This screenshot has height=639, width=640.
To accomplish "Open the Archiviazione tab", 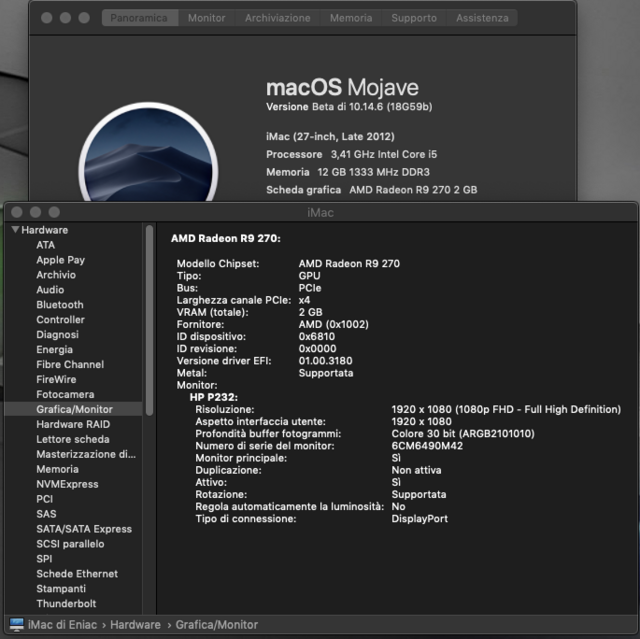I will coord(278,18).
